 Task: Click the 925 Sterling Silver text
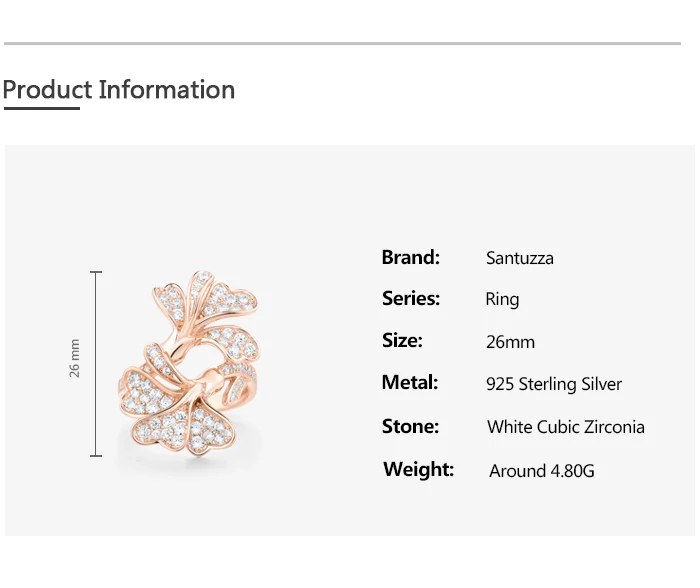coord(553,384)
